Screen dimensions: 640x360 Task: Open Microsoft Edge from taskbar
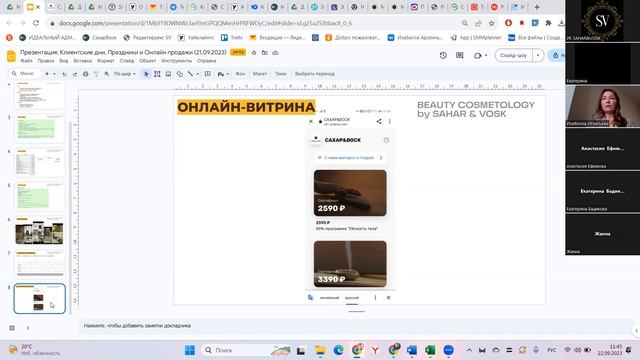coord(338,350)
